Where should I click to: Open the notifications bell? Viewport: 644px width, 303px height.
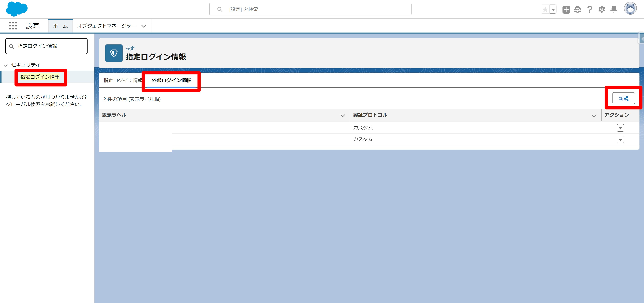click(614, 10)
